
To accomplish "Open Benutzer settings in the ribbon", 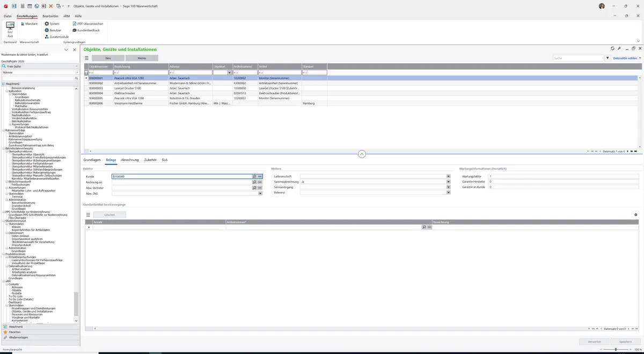I will pos(53,30).
